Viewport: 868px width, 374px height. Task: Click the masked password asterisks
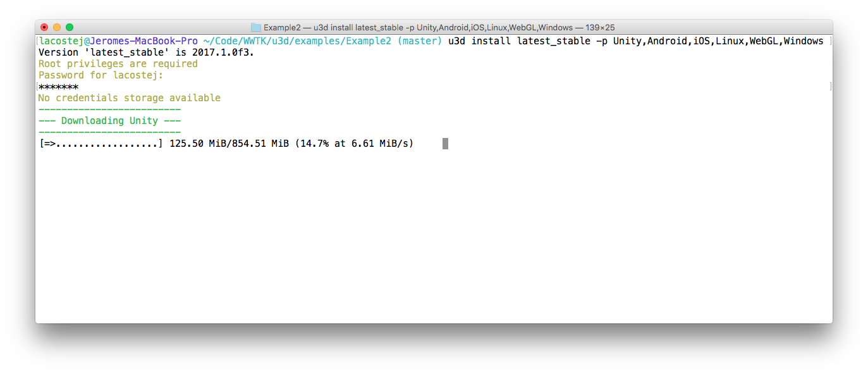[x=59, y=87]
